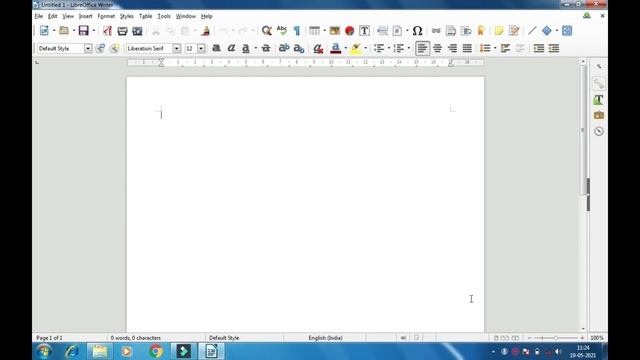Toggle Italic formatting
The width and height of the screenshot is (640, 360).
[x=231, y=48]
